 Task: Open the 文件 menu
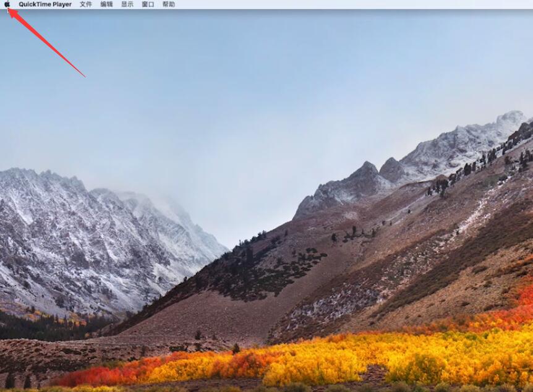(86, 4)
